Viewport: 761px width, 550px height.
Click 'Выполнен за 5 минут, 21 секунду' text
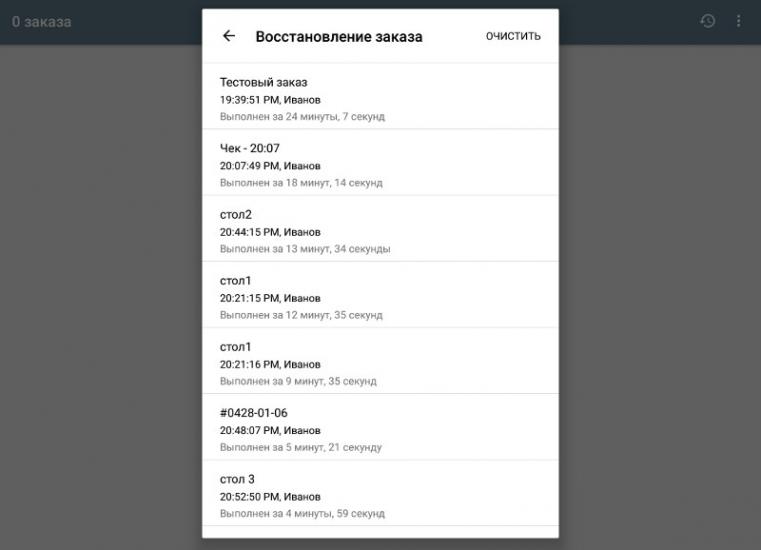300,448
